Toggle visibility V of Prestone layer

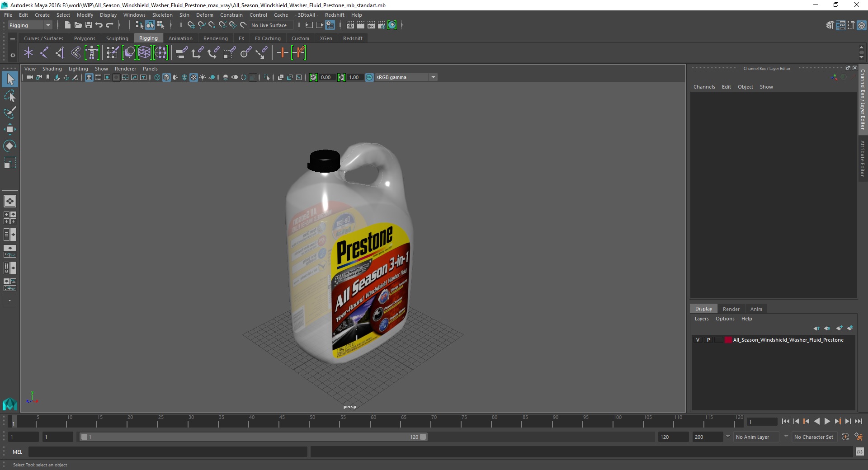click(x=698, y=340)
